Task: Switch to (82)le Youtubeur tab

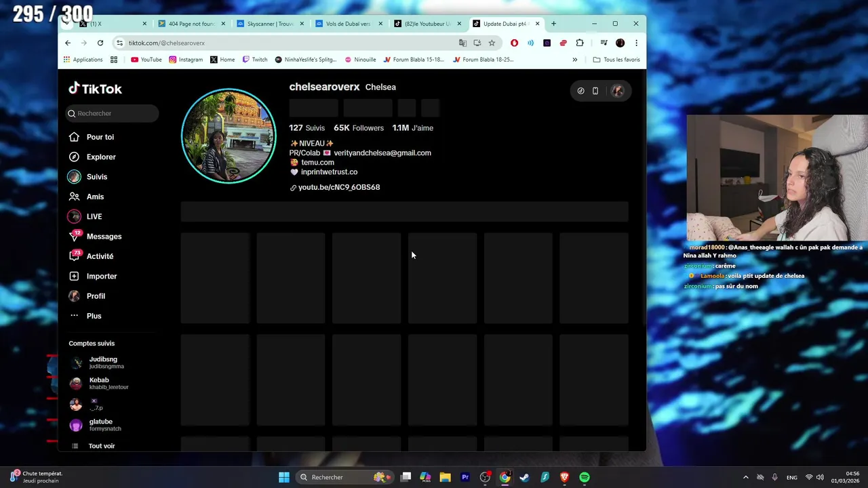Action: 427,24
